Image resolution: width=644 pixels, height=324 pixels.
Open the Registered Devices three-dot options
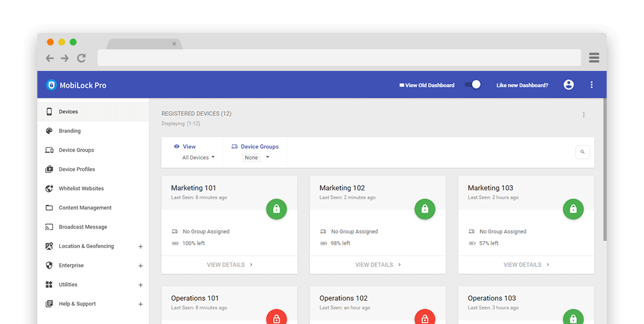click(583, 115)
